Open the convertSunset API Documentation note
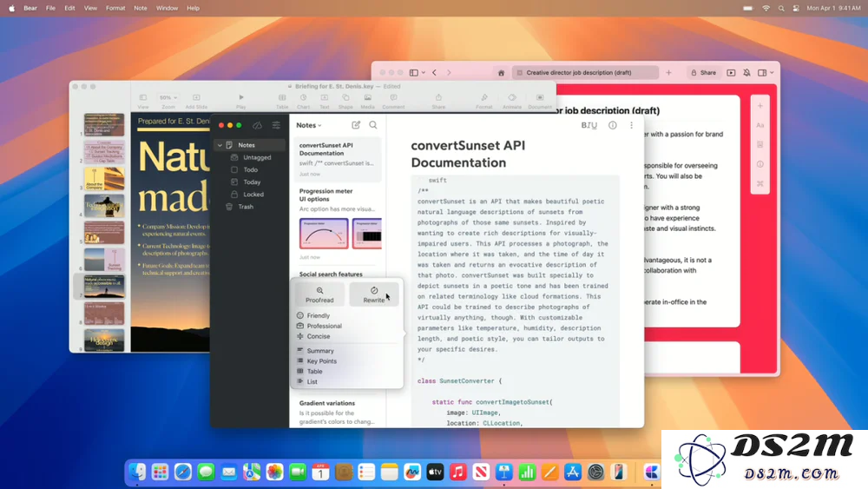The height and width of the screenshot is (489, 868). [338, 159]
